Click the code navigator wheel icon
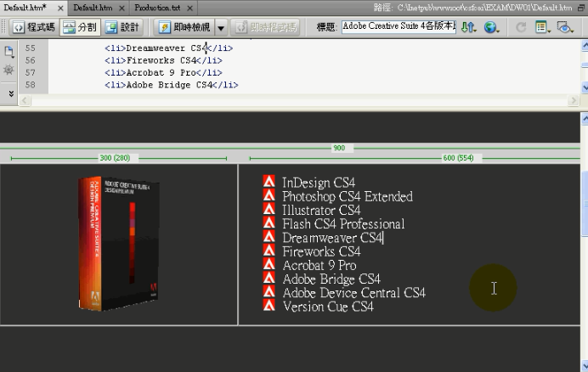 click(x=8, y=70)
